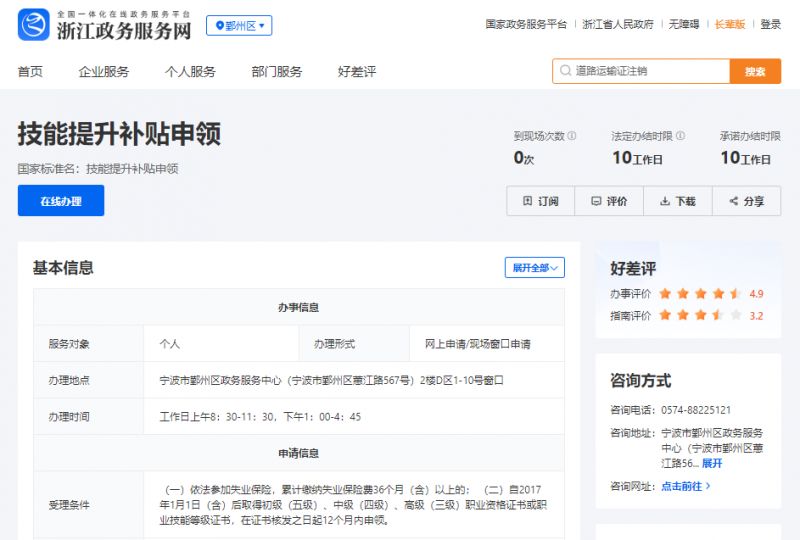Expand all sections with 展开全部
The width and height of the screenshot is (800, 540).
534,268
